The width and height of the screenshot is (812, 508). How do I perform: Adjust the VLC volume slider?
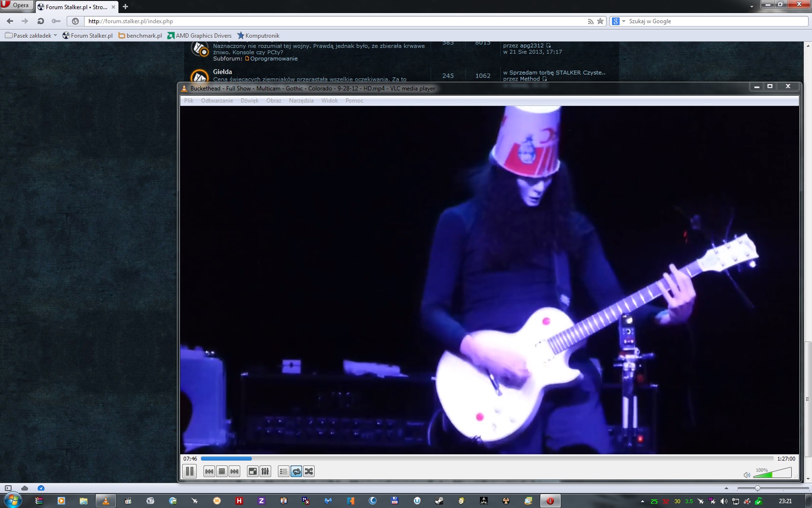coord(772,473)
